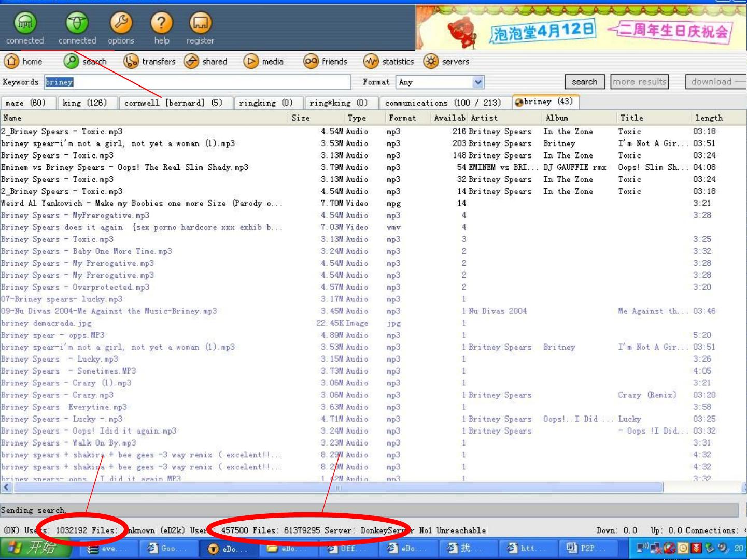Open the statistics section
The height and width of the screenshot is (560, 747).
tap(388, 61)
